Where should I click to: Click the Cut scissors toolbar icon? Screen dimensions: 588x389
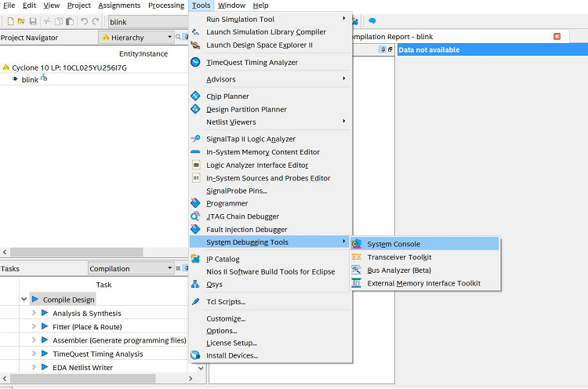pyautogui.click(x=47, y=21)
